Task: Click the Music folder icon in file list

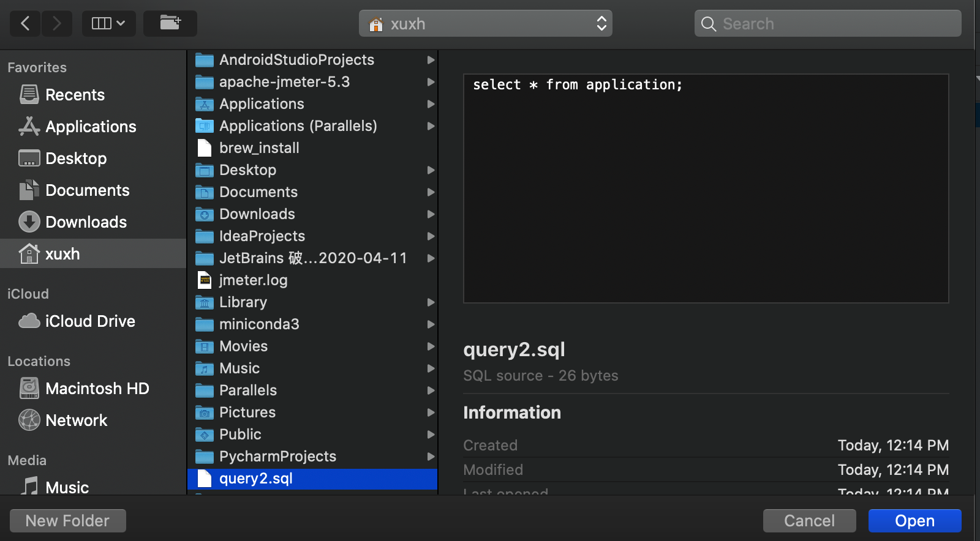Action: [x=205, y=368]
